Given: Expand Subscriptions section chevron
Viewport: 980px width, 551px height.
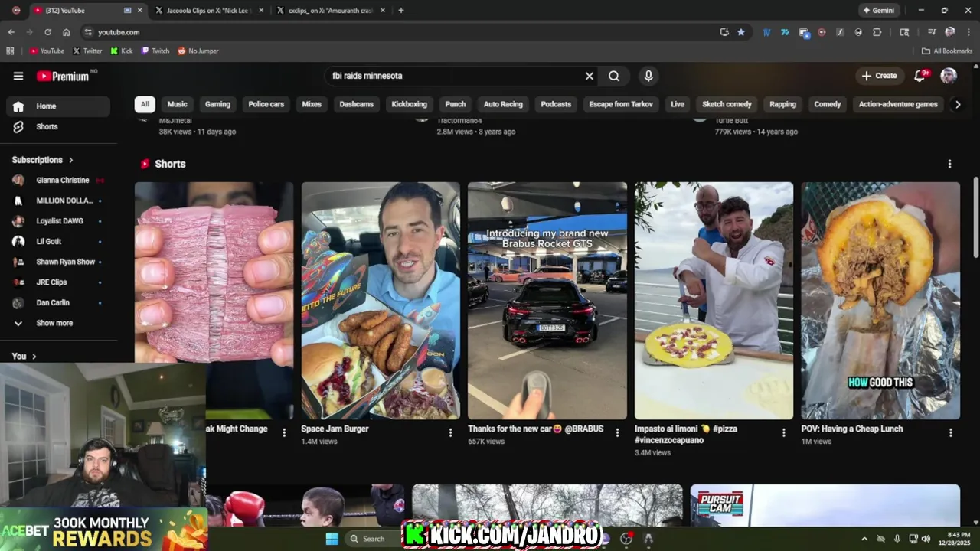Looking at the screenshot, I should [71, 160].
